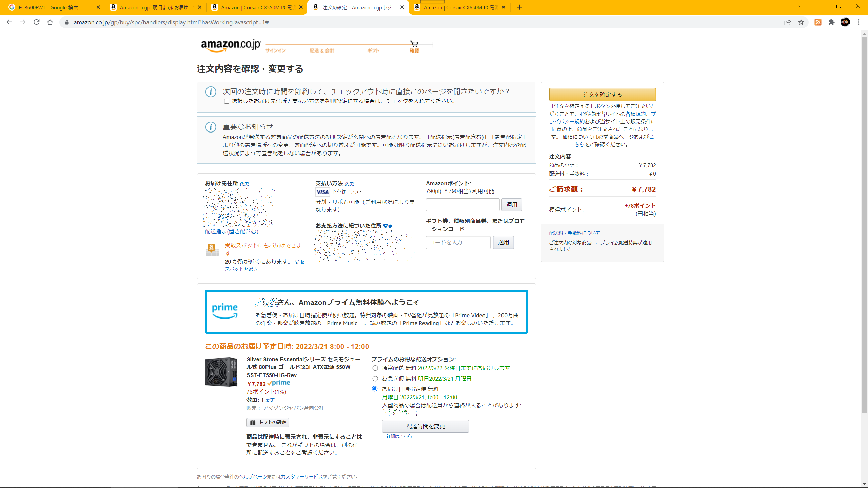Click 配達時間を変更 button
868x488 pixels.
[x=426, y=426]
